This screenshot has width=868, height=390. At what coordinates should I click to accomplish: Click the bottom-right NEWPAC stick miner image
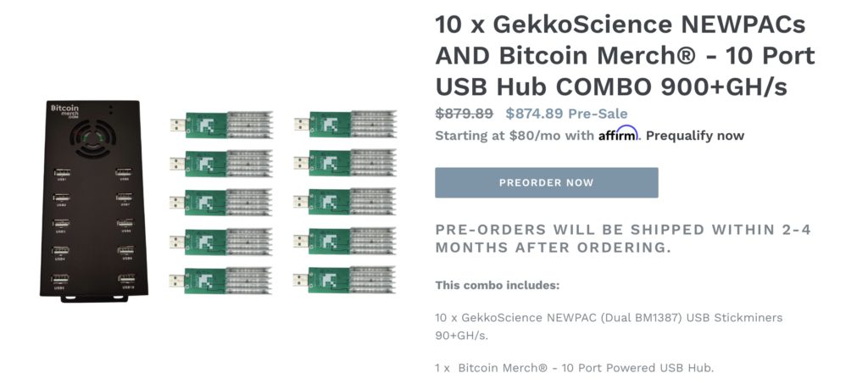coord(346,281)
